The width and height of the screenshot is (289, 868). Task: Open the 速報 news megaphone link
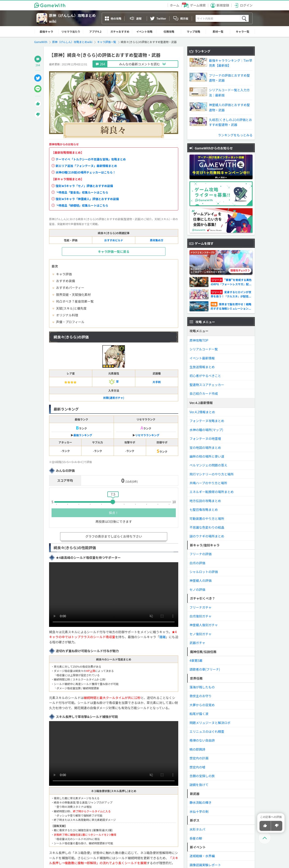[x=135, y=18]
